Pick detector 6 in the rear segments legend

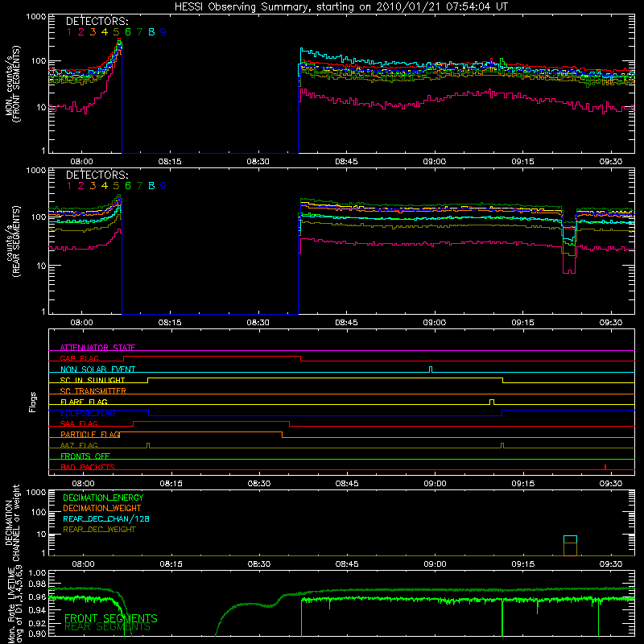(128, 186)
